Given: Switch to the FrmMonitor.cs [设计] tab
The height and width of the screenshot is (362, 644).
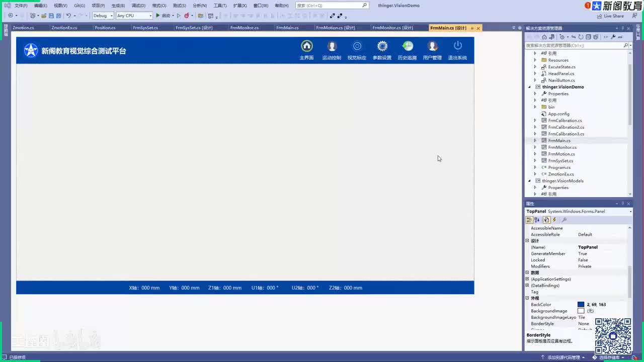Looking at the screenshot, I should tap(392, 28).
